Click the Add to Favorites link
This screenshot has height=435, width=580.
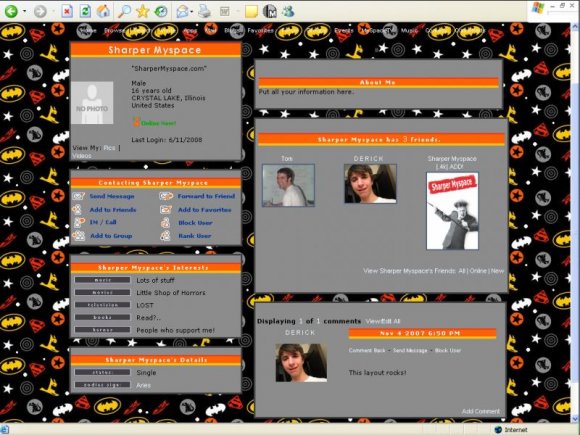click(205, 210)
